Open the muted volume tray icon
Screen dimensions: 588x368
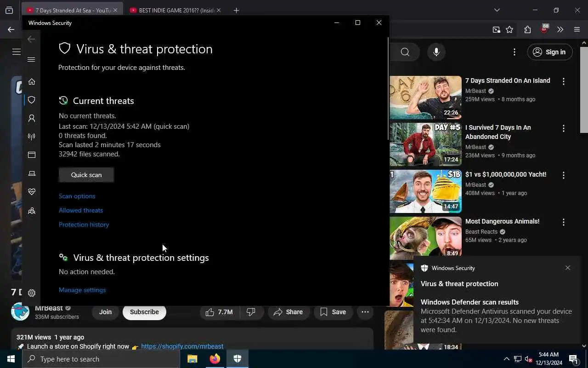pos(528,359)
